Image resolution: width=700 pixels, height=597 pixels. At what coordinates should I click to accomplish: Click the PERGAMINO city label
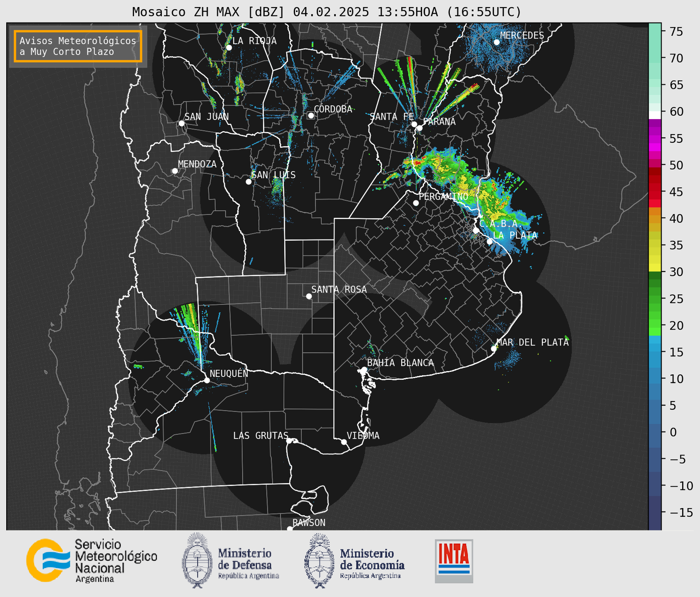coord(444,196)
